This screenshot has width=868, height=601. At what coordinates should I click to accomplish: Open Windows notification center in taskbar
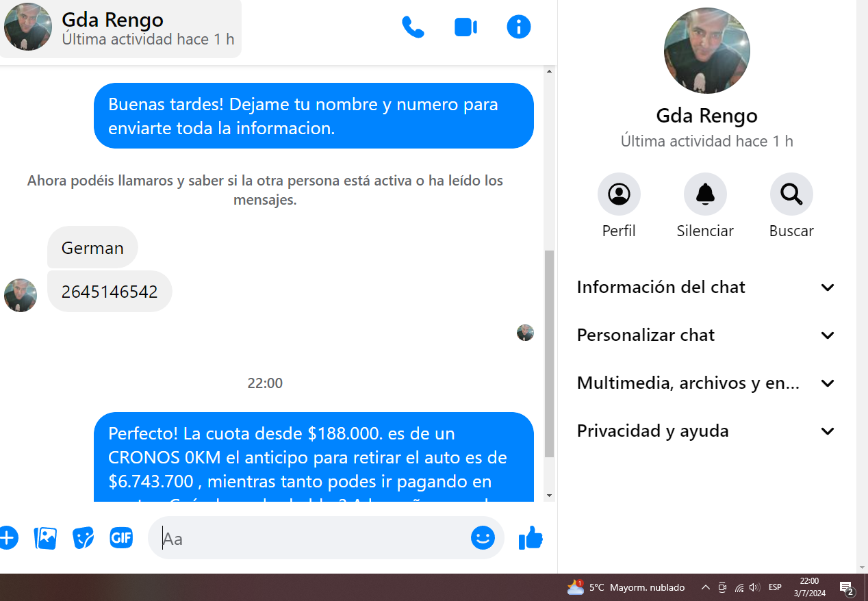coord(846,588)
